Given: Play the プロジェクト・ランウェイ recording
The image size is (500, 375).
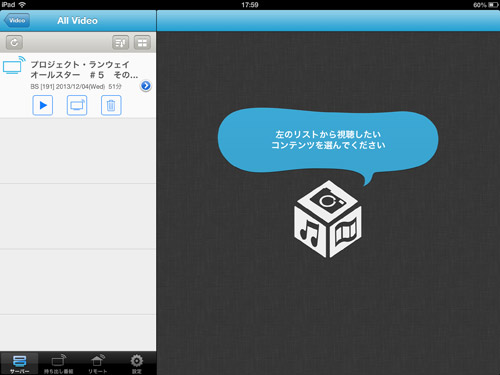Looking at the screenshot, I should click(x=43, y=105).
